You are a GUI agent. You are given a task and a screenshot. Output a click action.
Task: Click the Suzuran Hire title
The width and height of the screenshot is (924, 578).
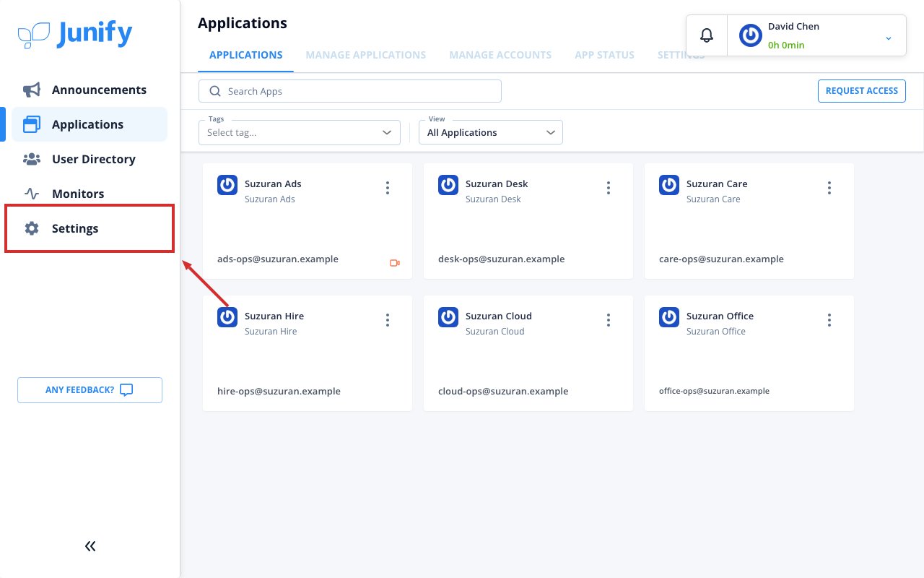click(274, 316)
